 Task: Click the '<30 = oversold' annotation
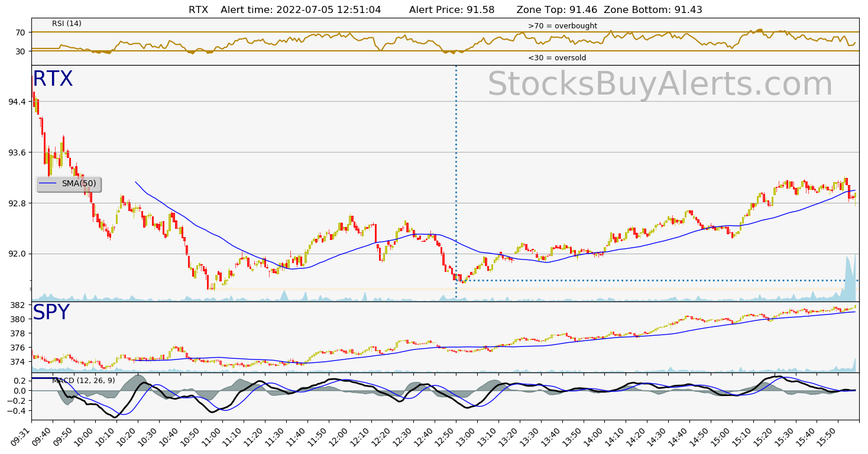557,58
